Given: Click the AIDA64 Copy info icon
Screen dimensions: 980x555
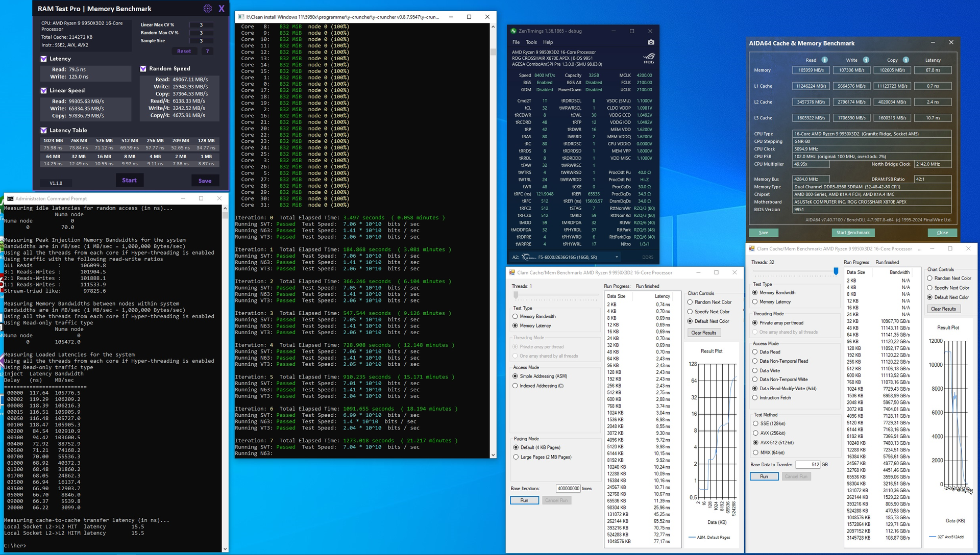Looking at the screenshot, I should pyautogui.click(x=905, y=60).
